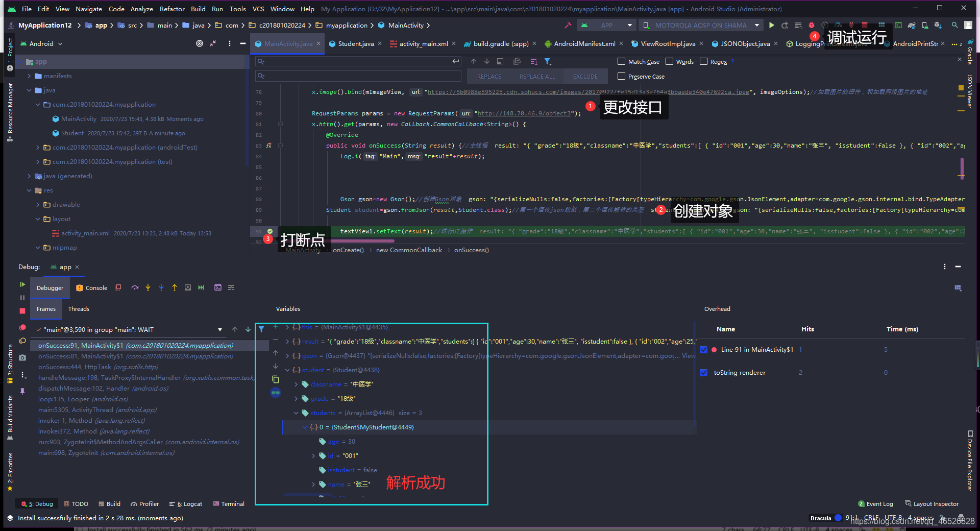
Task: Switch to the Console tab
Action: [92, 288]
